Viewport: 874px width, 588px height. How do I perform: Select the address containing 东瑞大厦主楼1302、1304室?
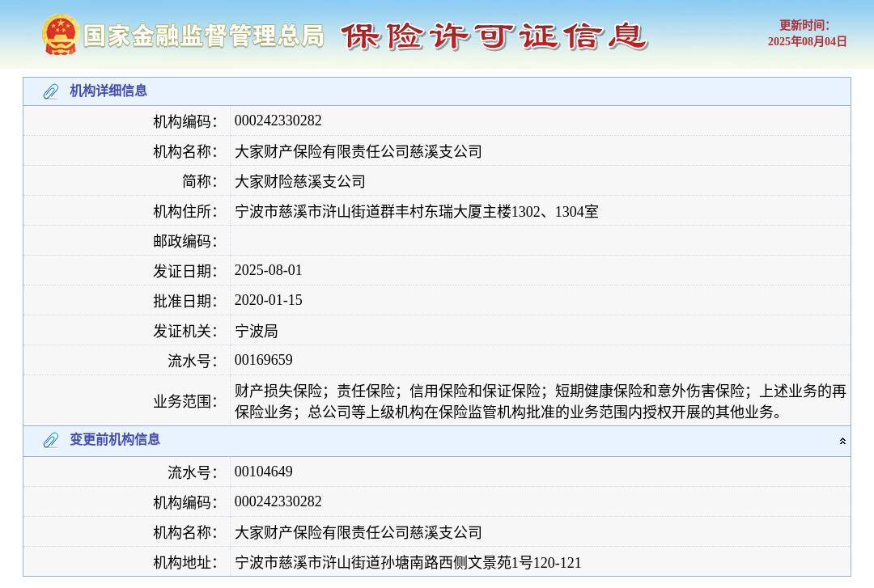(x=417, y=212)
